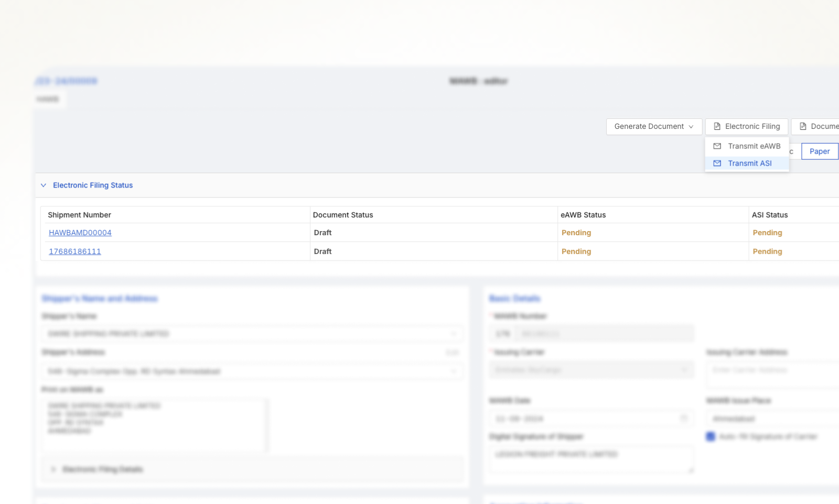Click the MAWB Issue Place field
Screen dimensions: 839x504
[771, 419]
